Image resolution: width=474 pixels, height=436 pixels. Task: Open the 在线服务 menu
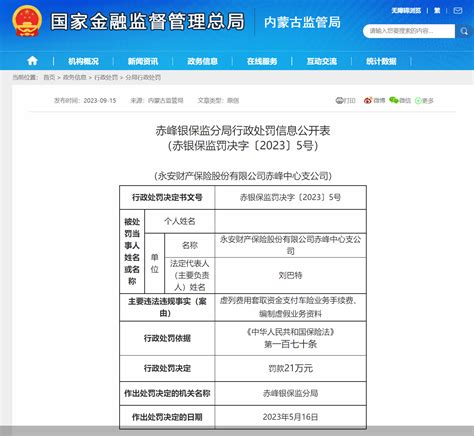coord(262,61)
